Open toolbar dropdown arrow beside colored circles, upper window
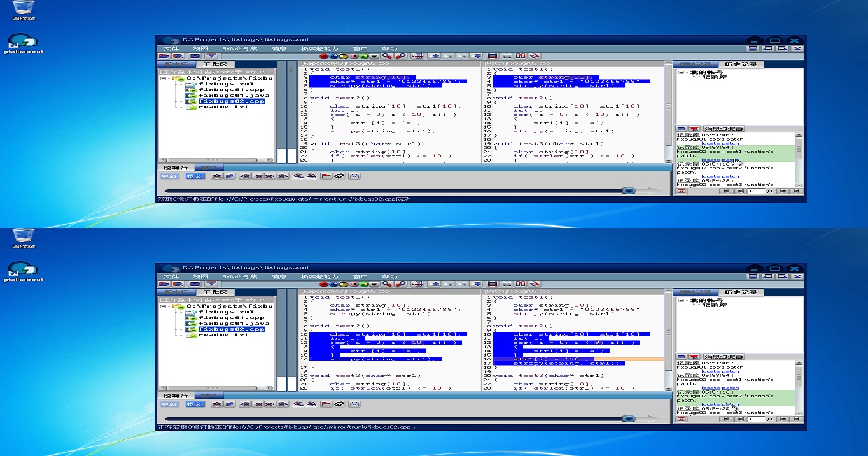 (x=375, y=56)
